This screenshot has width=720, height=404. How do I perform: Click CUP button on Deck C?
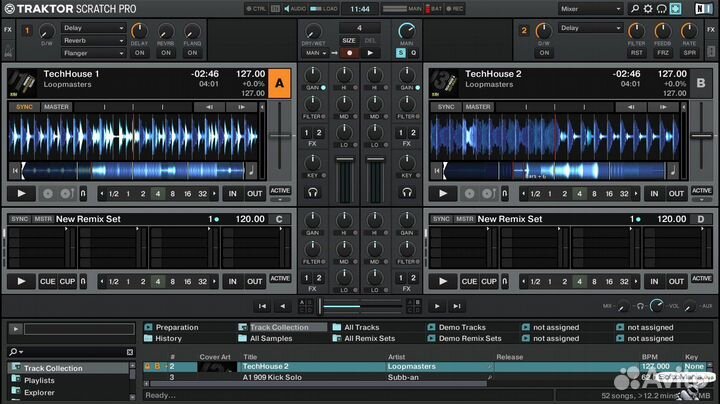pos(67,281)
